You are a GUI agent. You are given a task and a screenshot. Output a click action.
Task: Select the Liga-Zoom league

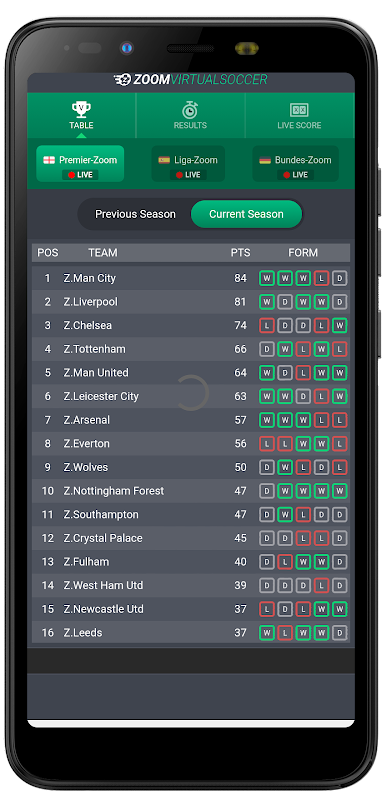pos(188,164)
